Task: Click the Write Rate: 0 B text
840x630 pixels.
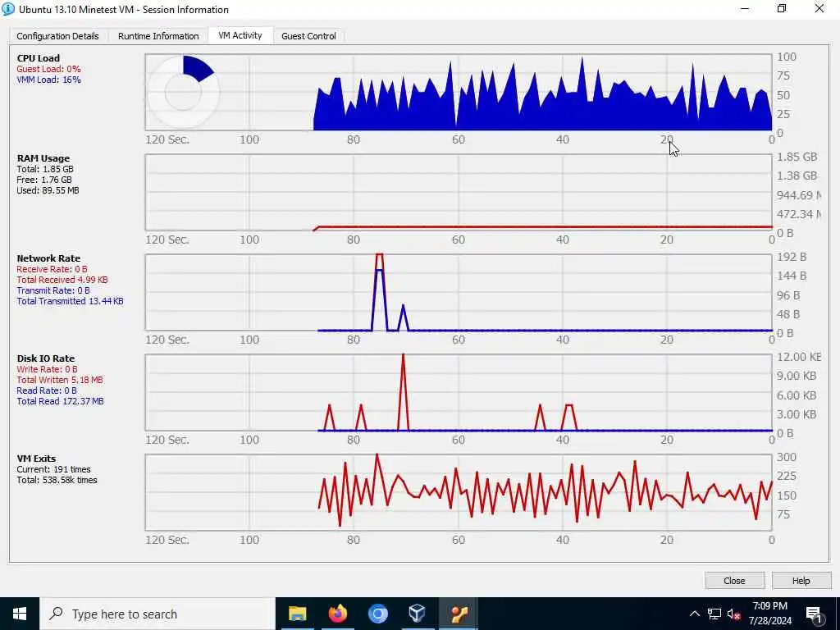Action: pyautogui.click(x=47, y=369)
